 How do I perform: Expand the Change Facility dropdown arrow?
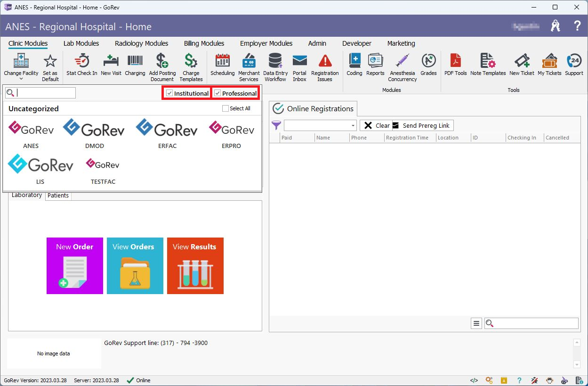click(x=21, y=79)
